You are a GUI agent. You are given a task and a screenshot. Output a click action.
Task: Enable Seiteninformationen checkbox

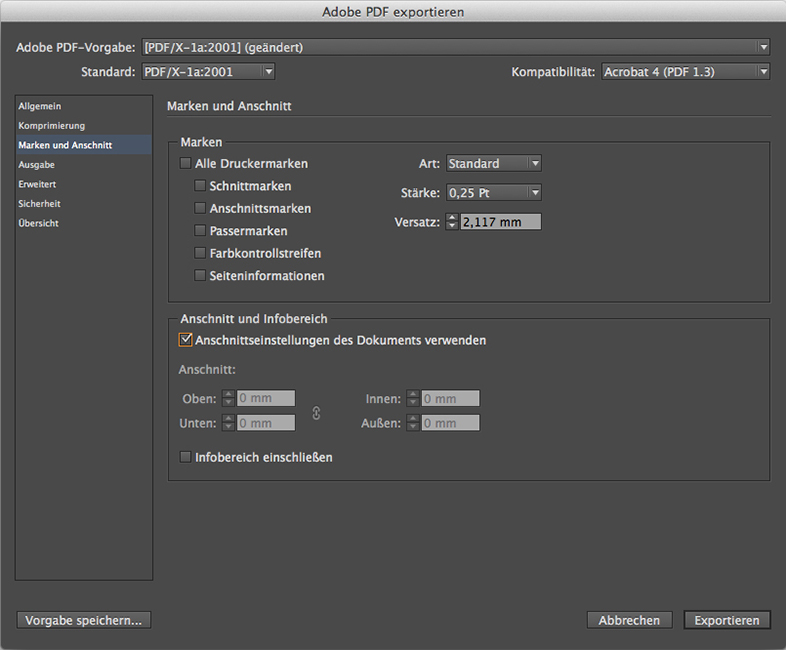click(x=200, y=276)
